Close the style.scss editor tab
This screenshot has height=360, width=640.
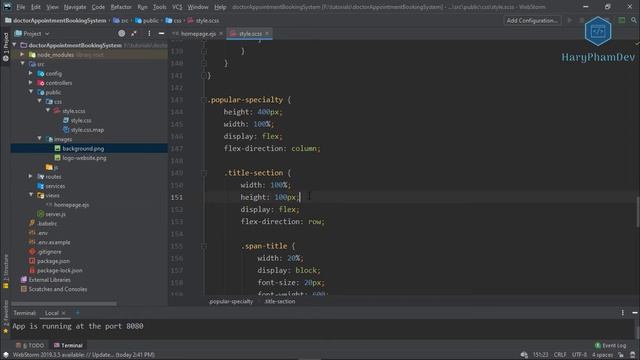(x=267, y=33)
